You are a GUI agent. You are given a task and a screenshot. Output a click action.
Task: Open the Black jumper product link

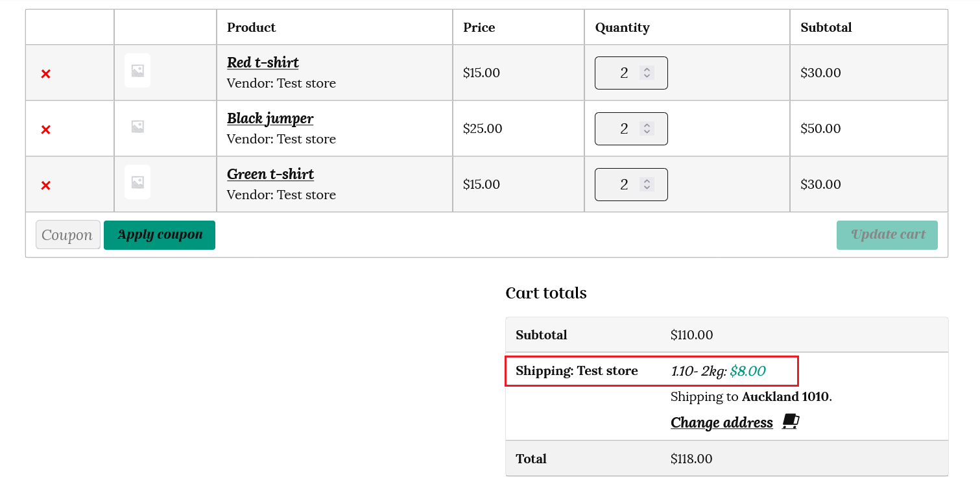(270, 119)
